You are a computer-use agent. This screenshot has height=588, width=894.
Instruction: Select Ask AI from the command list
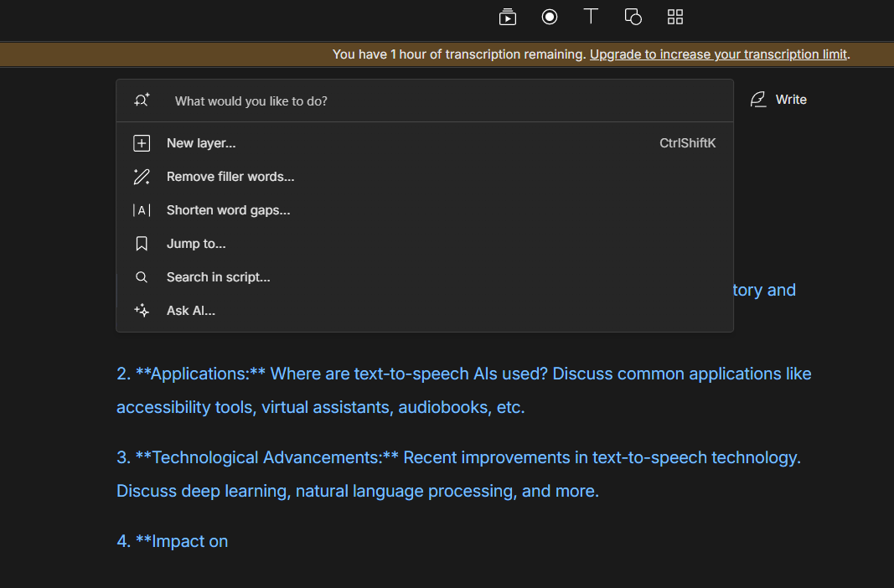point(191,311)
